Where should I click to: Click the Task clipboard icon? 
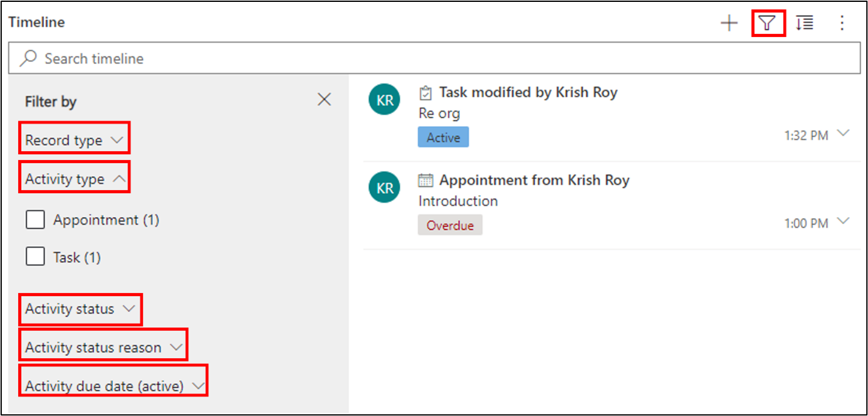pos(426,93)
